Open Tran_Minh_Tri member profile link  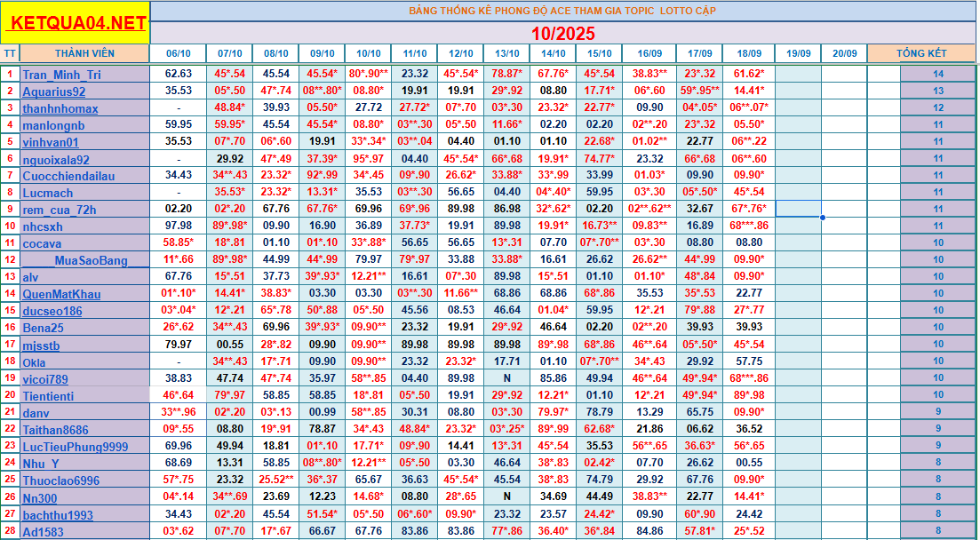pos(61,75)
